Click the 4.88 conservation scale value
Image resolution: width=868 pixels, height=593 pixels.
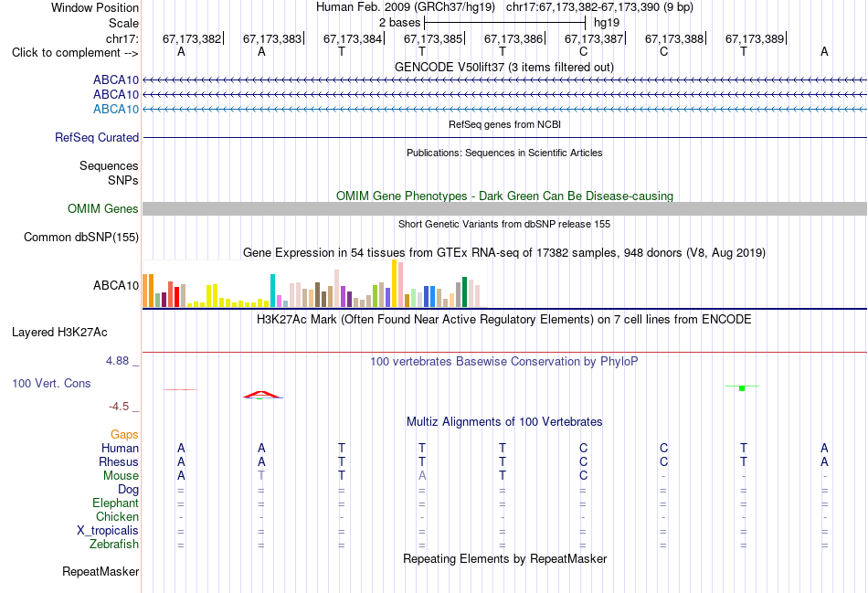(x=117, y=360)
